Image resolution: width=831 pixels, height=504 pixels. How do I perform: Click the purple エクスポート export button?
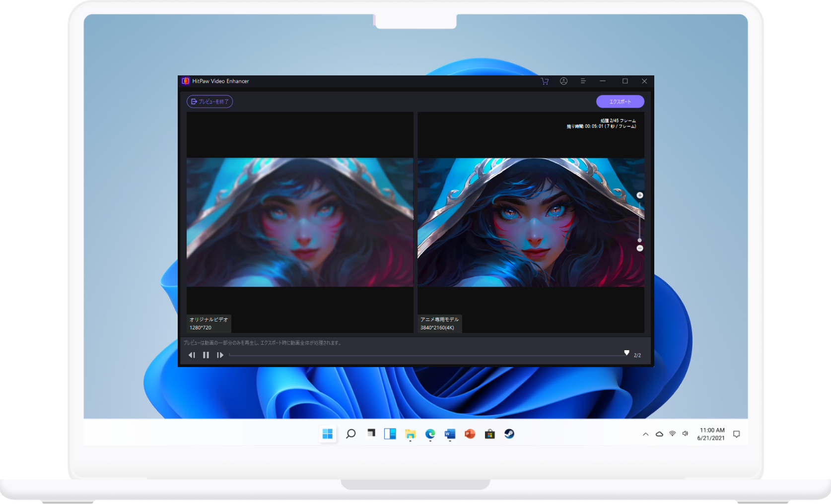620,102
